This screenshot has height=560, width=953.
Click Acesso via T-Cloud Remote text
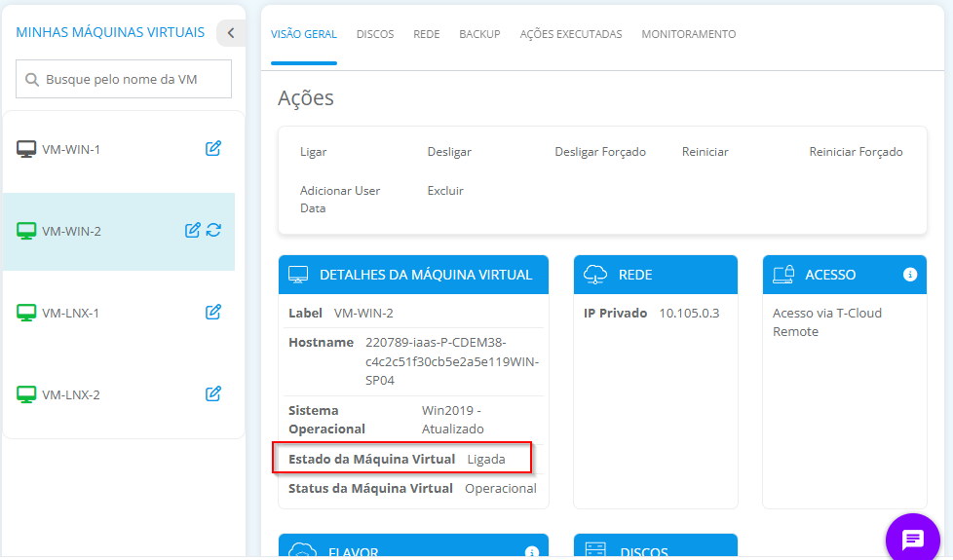point(827,322)
